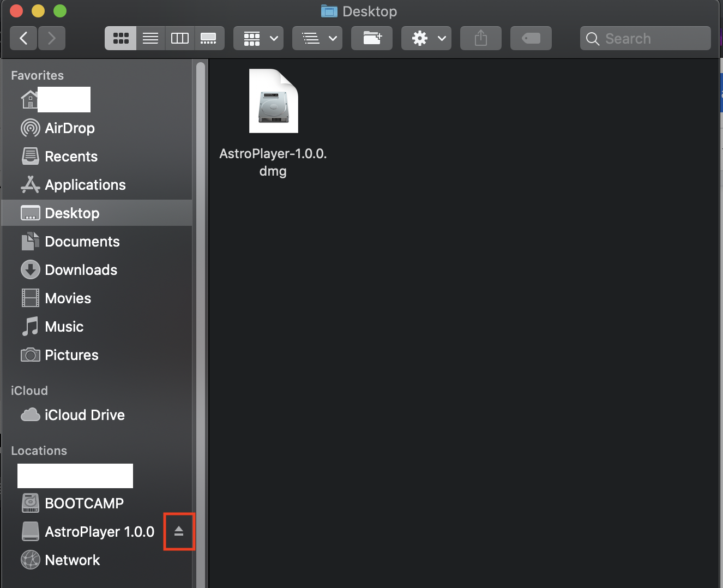
Task: Create a new folder
Action: coord(372,38)
